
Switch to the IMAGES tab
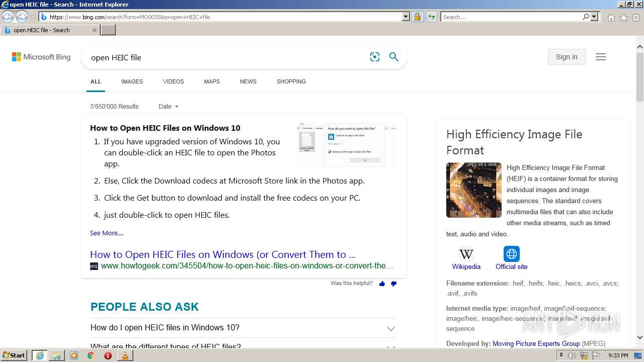tap(132, 81)
